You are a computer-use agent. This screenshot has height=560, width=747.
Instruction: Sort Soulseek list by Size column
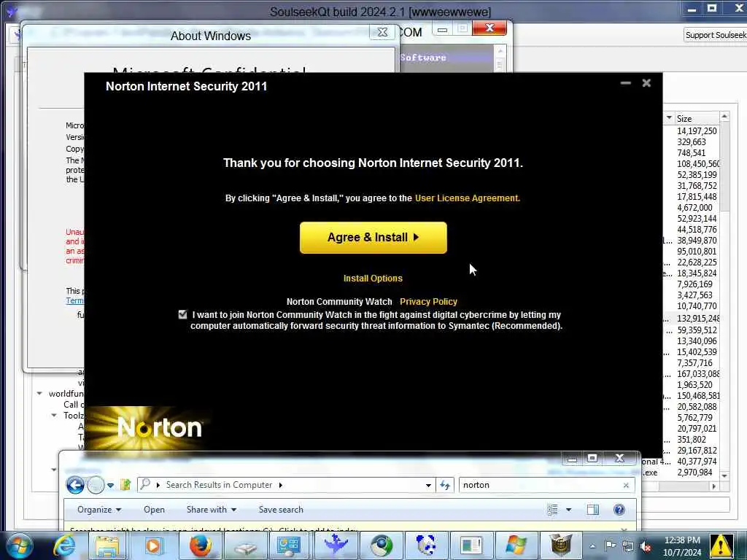coord(697,118)
